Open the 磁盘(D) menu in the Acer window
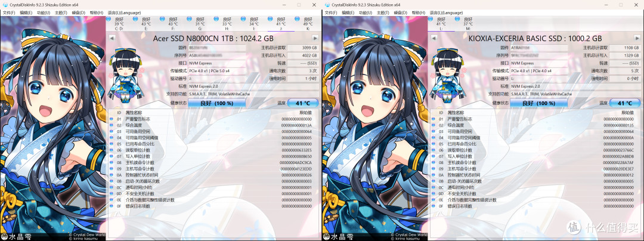The width and height of the screenshot is (644, 241). [79, 13]
